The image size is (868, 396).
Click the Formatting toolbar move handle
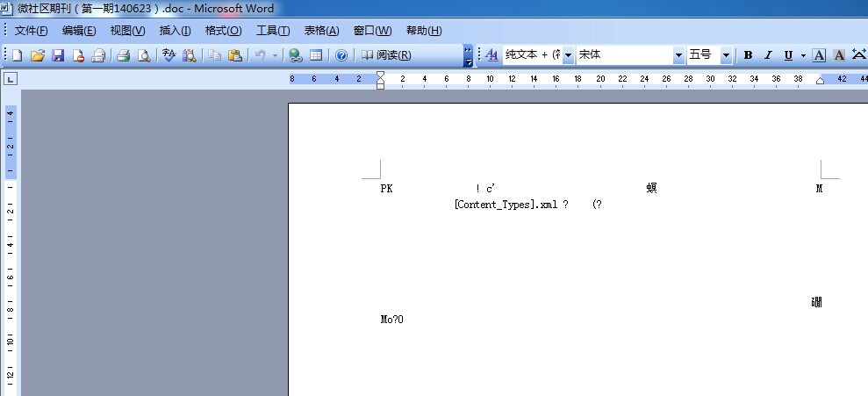click(x=479, y=55)
